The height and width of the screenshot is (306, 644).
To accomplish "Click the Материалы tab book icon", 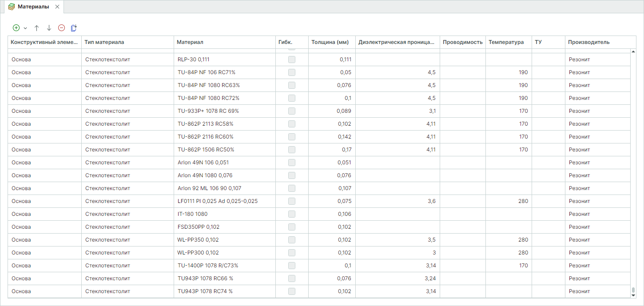I will (12, 7).
